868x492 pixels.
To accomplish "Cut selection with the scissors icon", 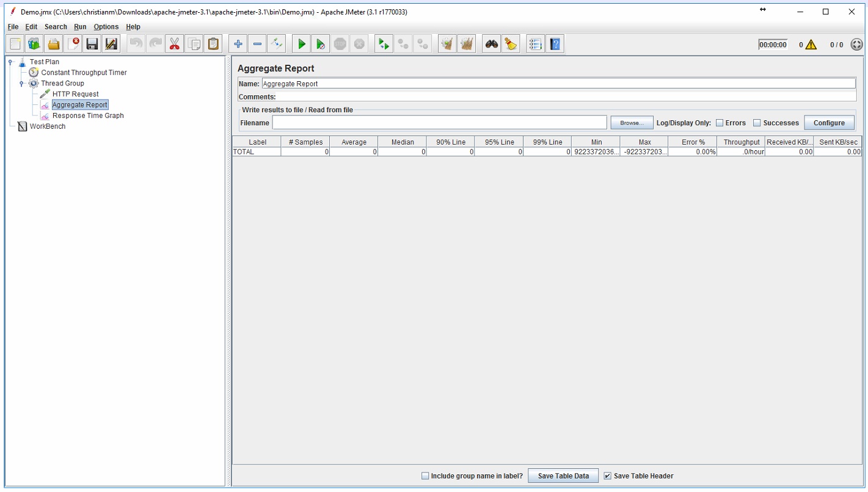I will click(175, 44).
